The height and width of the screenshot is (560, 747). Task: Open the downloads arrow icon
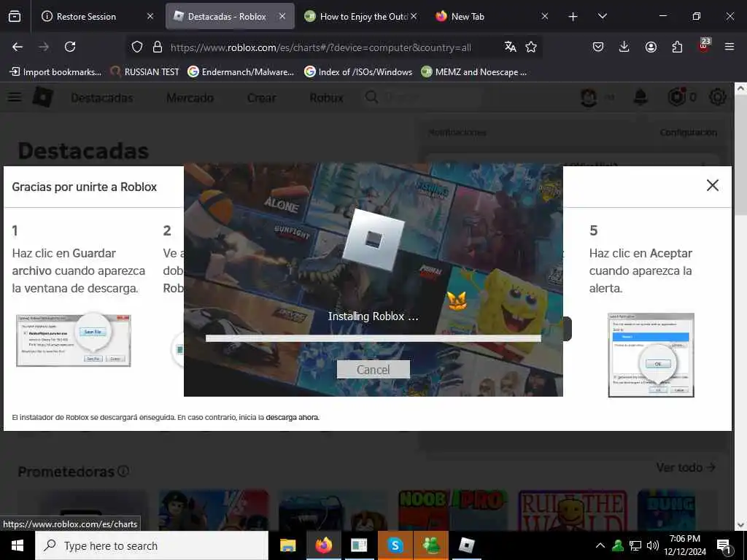[x=624, y=47]
